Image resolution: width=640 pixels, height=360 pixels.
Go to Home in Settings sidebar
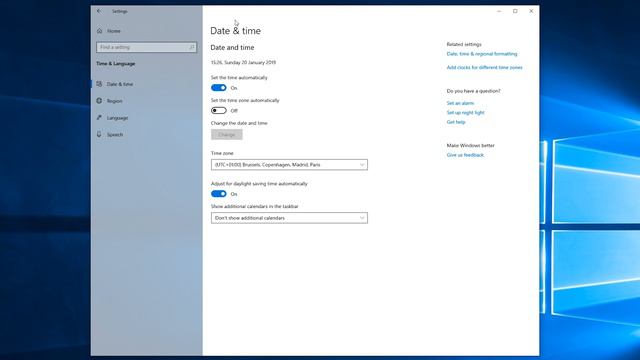click(x=114, y=31)
